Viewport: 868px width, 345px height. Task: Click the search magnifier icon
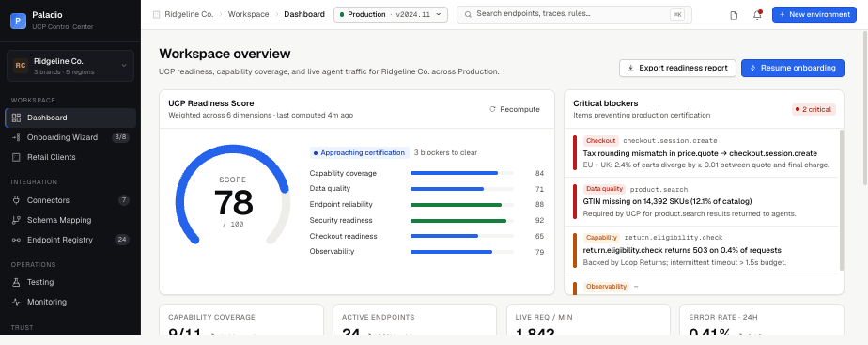[469, 14]
